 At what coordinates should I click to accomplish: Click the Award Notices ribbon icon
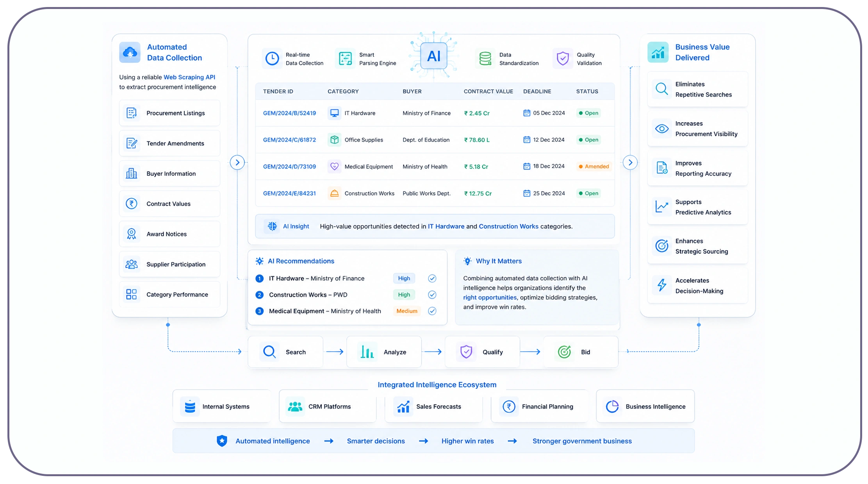132,234
